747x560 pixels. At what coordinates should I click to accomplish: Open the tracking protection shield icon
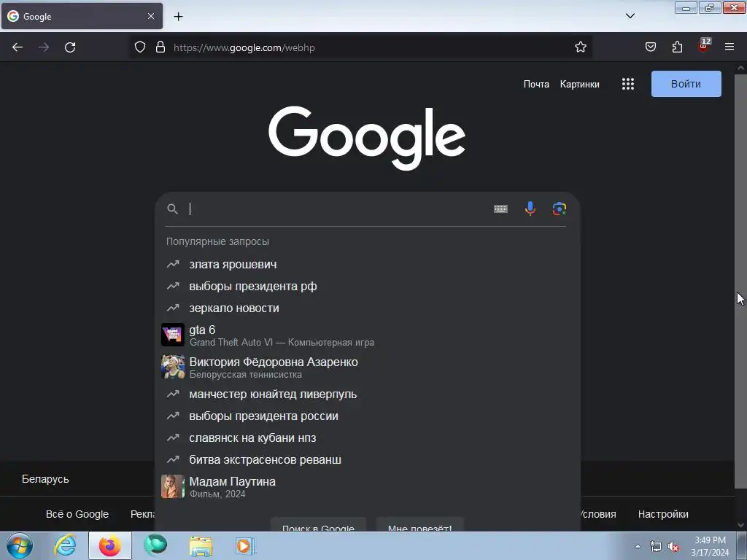139,47
